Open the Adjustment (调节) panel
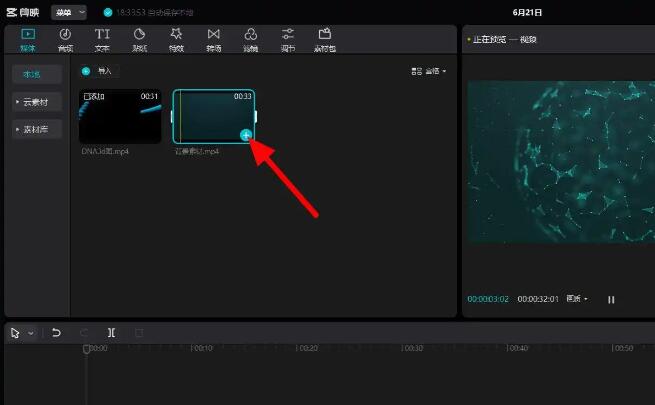 click(288, 39)
